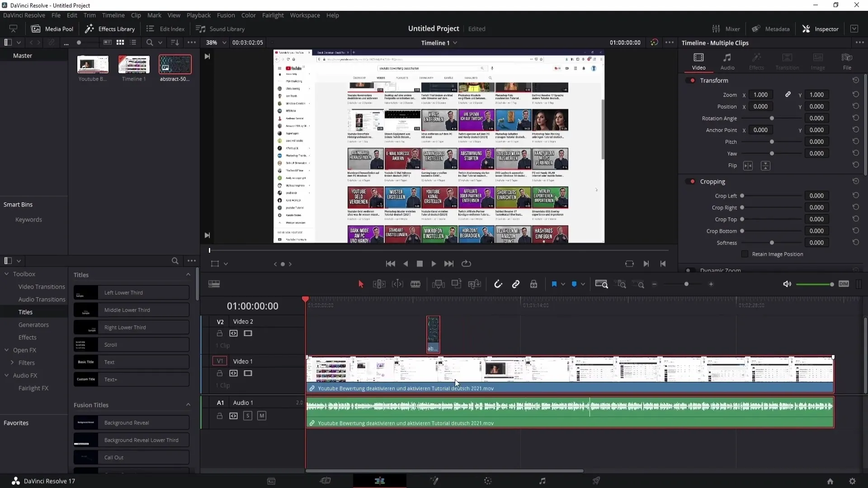Open the Color menu in menu bar
The width and height of the screenshot is (868, 488).
tap(249, 15)
